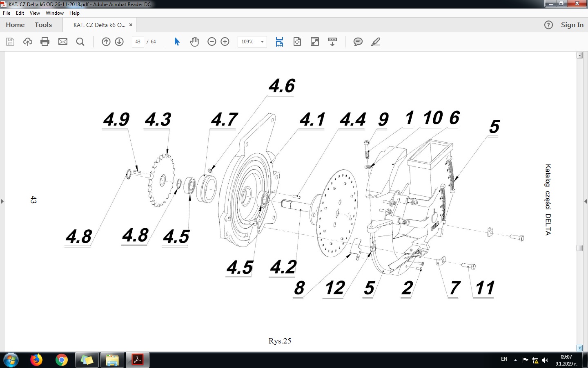
Task: Expand the right tools pane arrow
Action: point(586,201)
